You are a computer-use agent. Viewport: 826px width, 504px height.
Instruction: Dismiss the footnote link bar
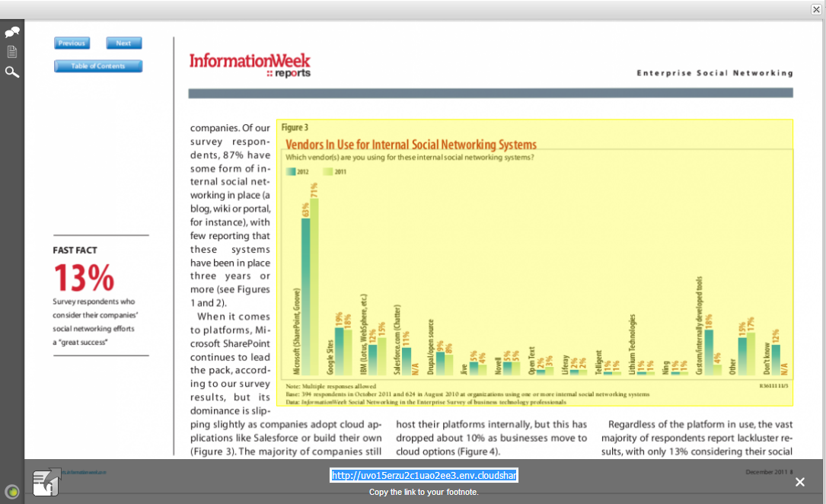(799, 482)
